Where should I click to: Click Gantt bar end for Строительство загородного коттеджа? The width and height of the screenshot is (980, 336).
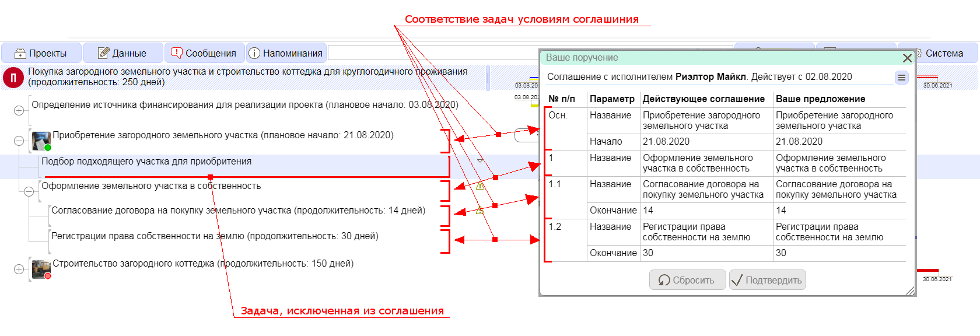928,271
